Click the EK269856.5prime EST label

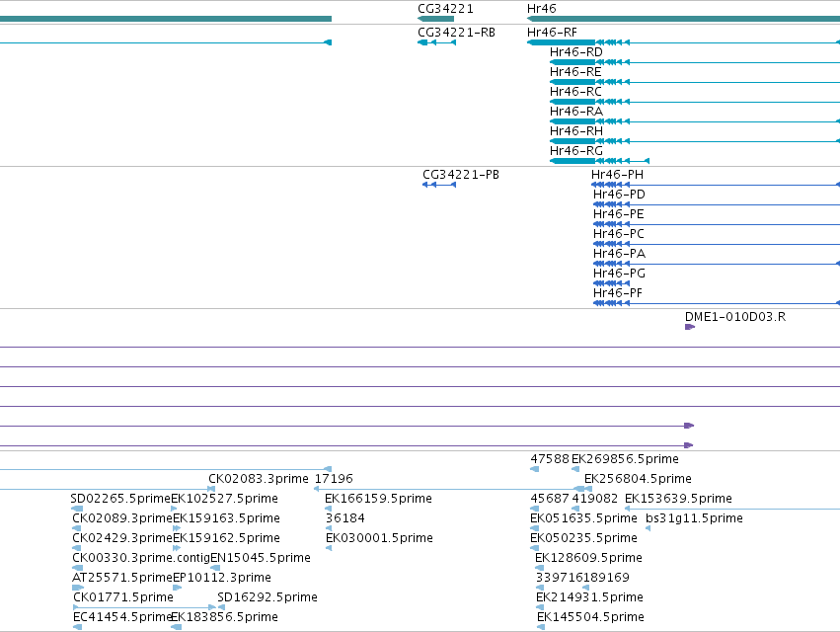tap(625, 459)
